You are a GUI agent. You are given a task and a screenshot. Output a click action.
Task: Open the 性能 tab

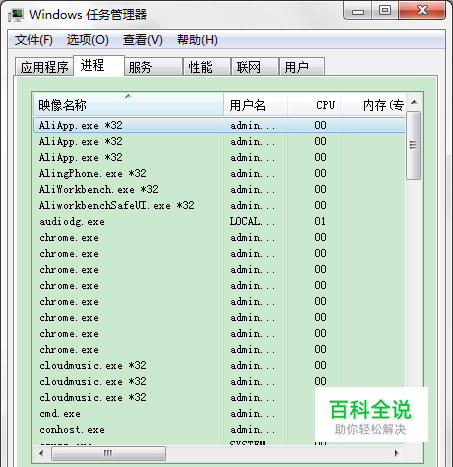tap(207, 67)
